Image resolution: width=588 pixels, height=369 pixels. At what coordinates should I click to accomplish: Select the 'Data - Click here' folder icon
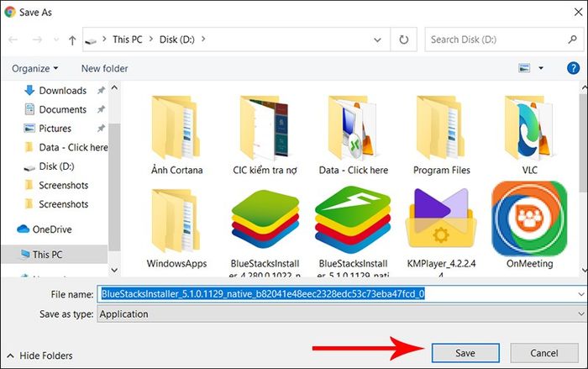354,127
